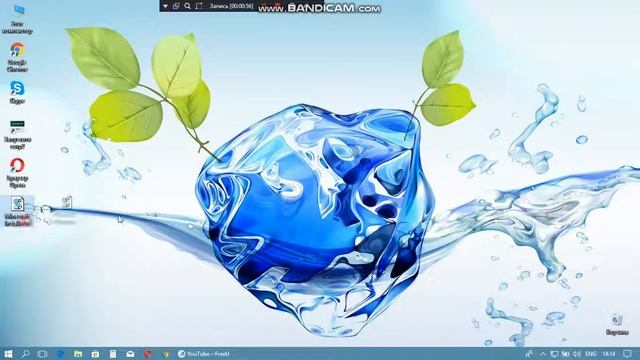640x360 pixels.
Task: Open Windows search from the taskbar
Action: (x=25, y=354)
